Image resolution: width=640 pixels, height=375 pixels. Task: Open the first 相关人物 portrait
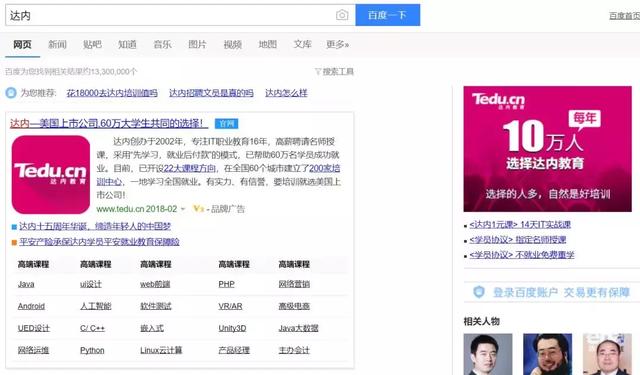point(488,354)
